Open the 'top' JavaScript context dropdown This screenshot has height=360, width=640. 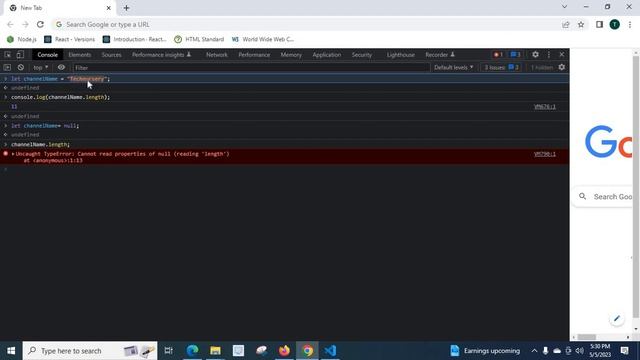pos(40,68)
